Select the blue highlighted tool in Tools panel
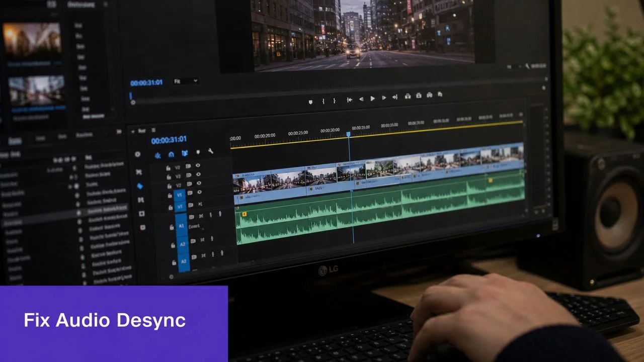 pyautogui.click(x=140, y=186)
